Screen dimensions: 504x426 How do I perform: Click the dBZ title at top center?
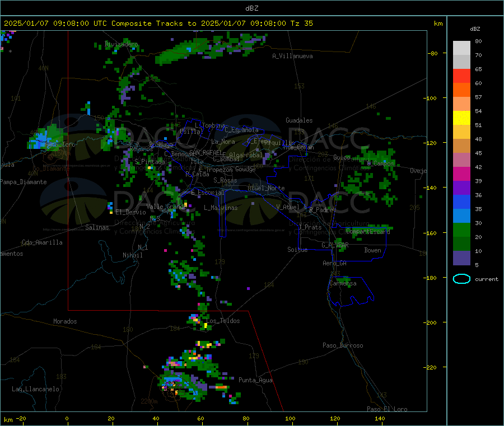(251, 8)
